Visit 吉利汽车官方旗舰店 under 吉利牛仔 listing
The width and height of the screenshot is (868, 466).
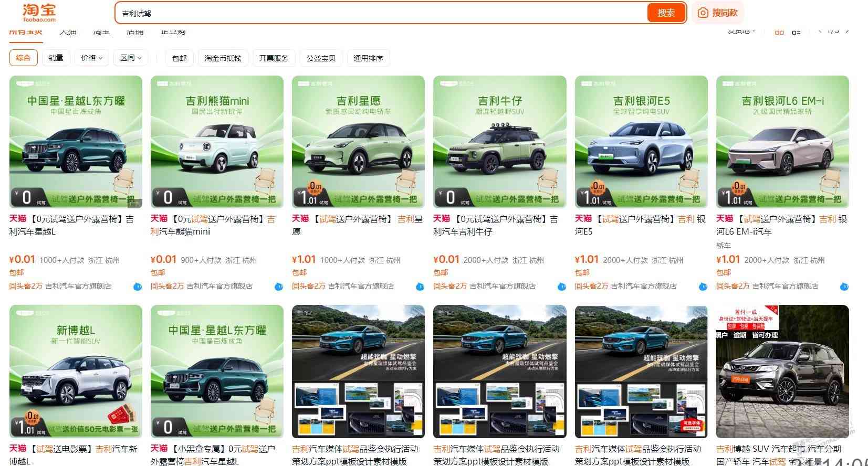(503, 286)
